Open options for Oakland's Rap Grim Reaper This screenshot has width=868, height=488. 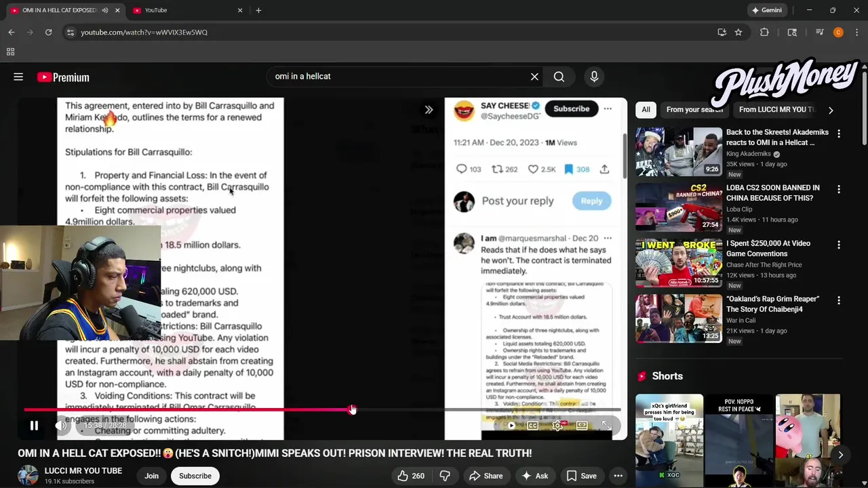pos(839,300)
